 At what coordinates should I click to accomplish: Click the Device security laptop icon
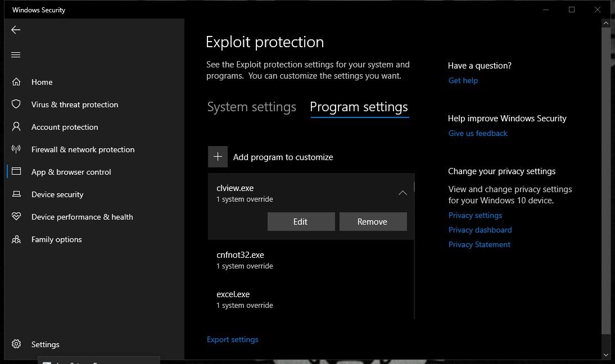16,194
